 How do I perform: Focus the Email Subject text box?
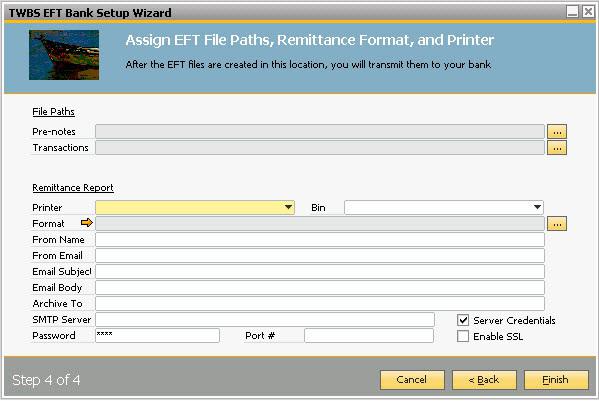click(320, 272)
